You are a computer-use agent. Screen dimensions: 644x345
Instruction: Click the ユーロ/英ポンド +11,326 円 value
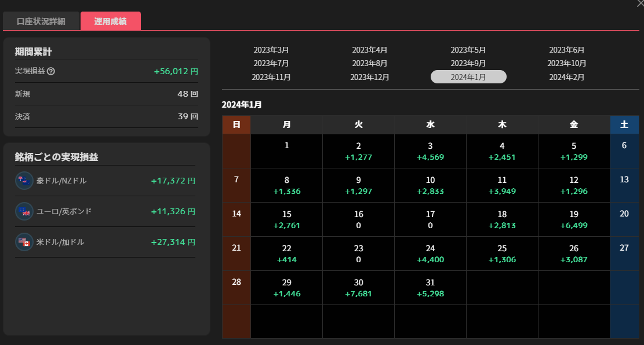(173, 212)
